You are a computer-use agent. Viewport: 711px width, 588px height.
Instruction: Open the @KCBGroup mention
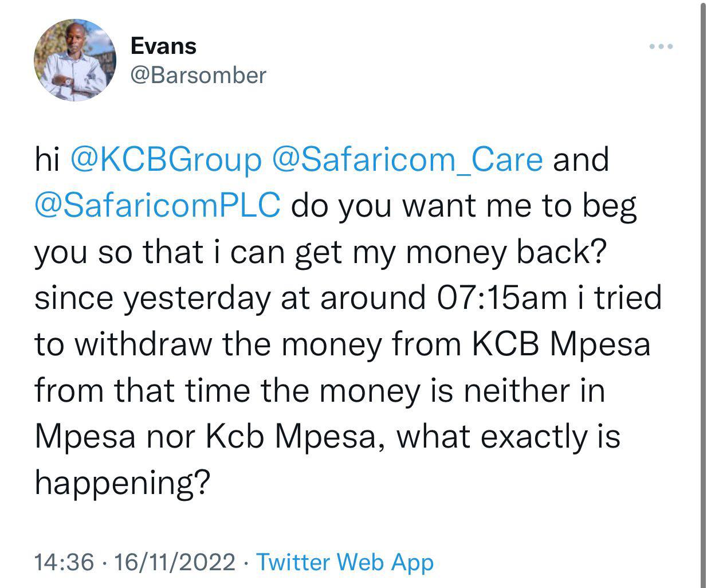(165, 159)
